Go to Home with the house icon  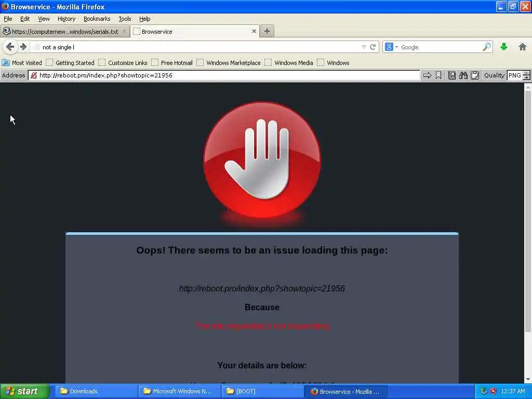coord(523,47)
